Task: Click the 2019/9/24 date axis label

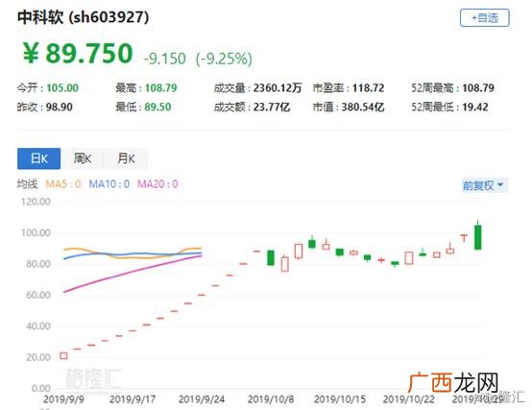Action: pos(202,399)
